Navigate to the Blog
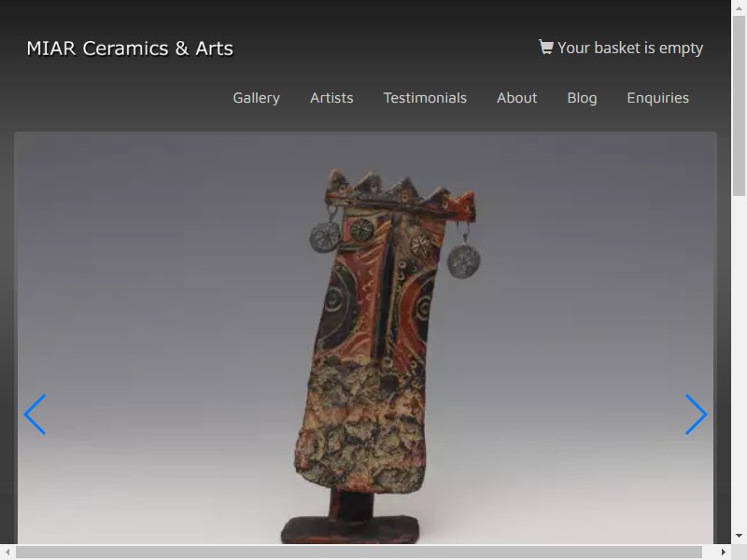This screenshot has height=560, width=747. (582, 98)
